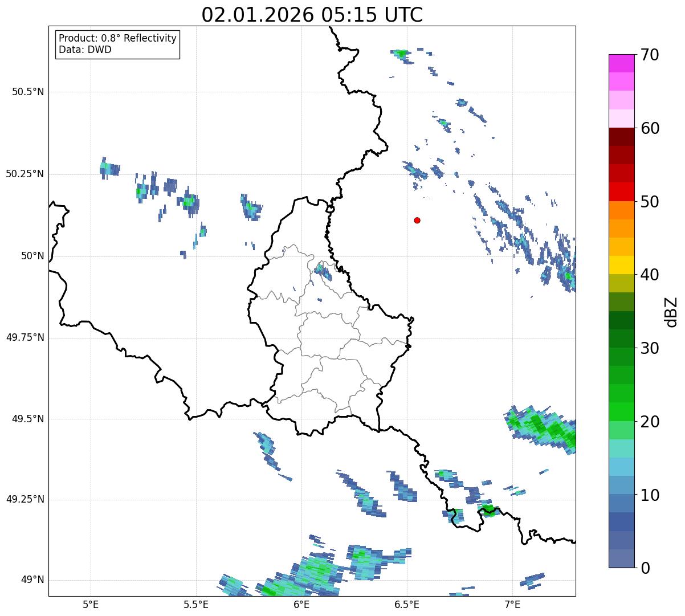Click the title '02.01.2026 05:15 UTC'
The width and height of the screenshot is (685, 616).
click(x=312, y=15)
